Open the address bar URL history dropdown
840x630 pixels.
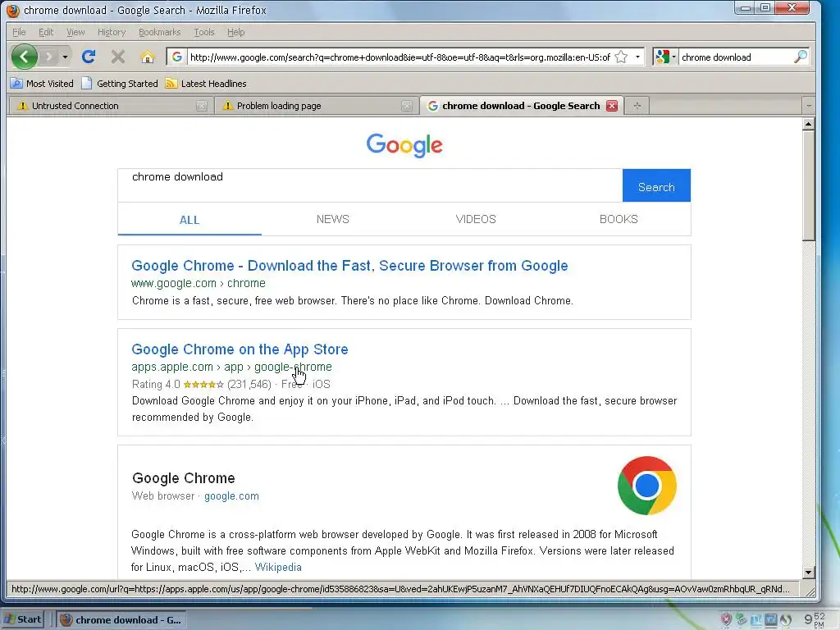tap(637, 57)
